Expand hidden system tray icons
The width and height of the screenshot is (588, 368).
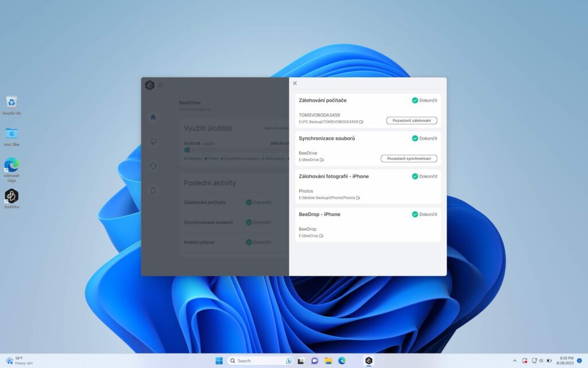pos(515,361)
